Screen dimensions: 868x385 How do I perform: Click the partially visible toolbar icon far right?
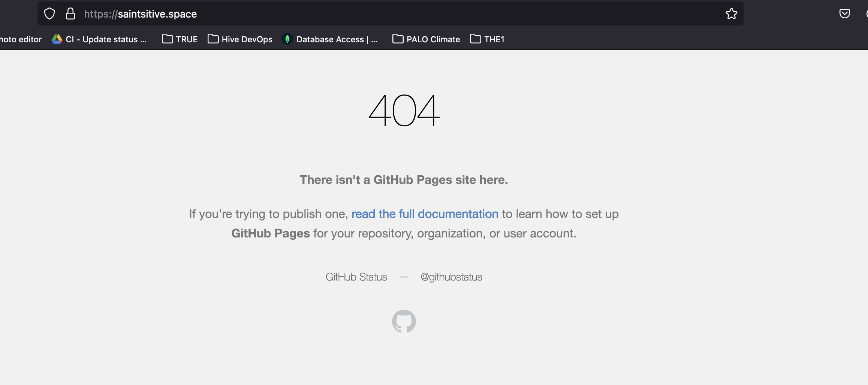(x=866, y=13)
